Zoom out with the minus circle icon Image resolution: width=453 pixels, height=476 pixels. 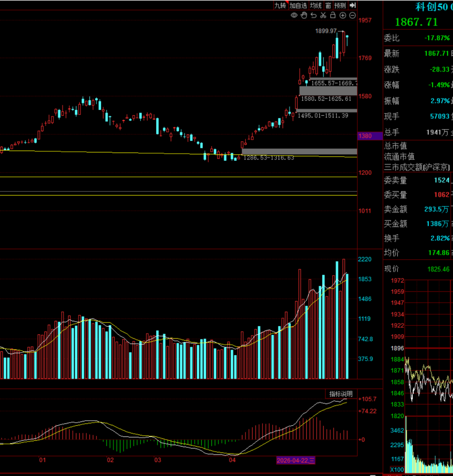pos(352,15)
